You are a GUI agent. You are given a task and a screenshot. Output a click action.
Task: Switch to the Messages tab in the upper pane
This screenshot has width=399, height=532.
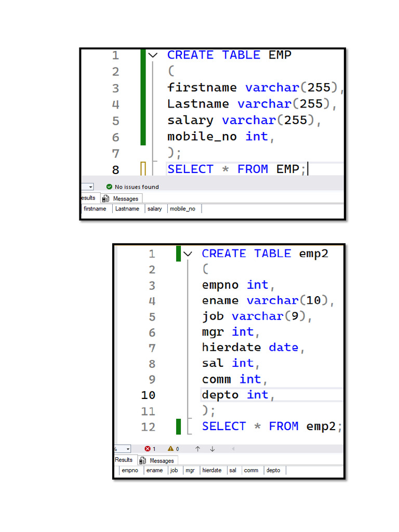[122, 198]
